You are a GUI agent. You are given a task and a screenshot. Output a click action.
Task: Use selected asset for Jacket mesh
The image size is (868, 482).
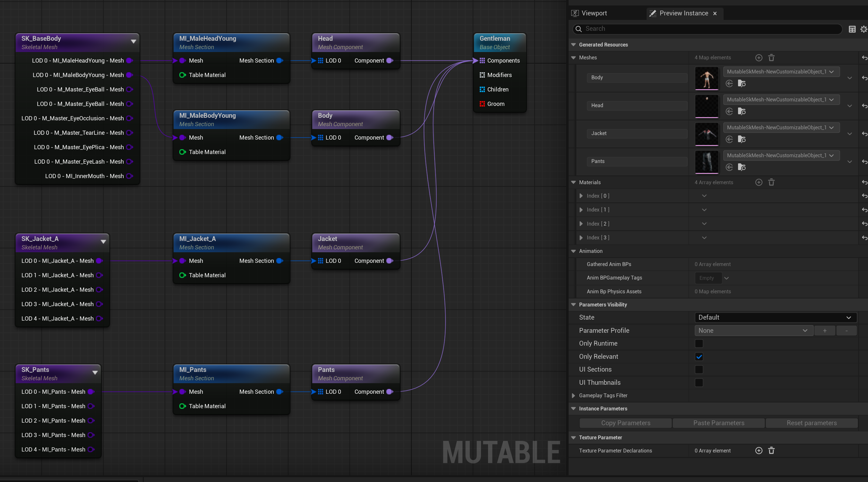pos(729,140)
